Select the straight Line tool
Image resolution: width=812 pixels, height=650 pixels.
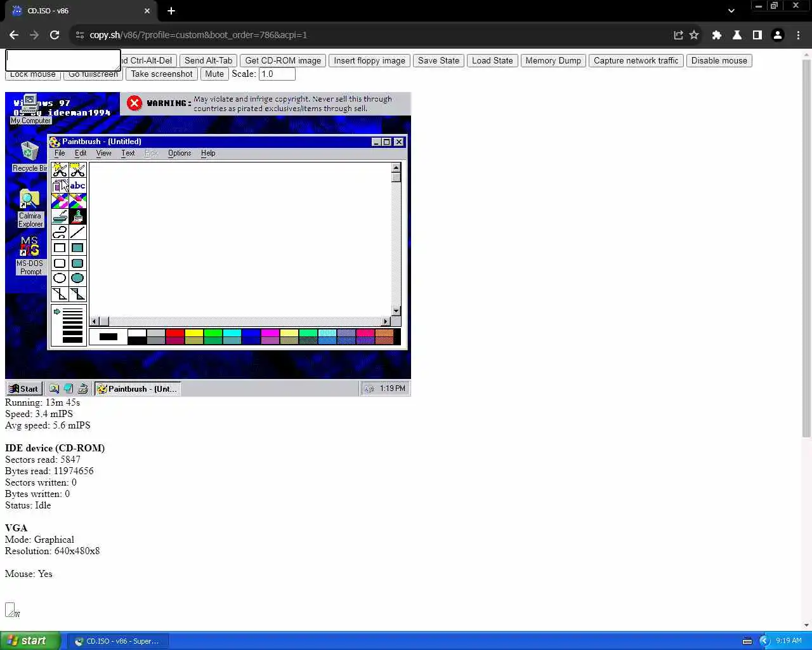tap(77, 232)
